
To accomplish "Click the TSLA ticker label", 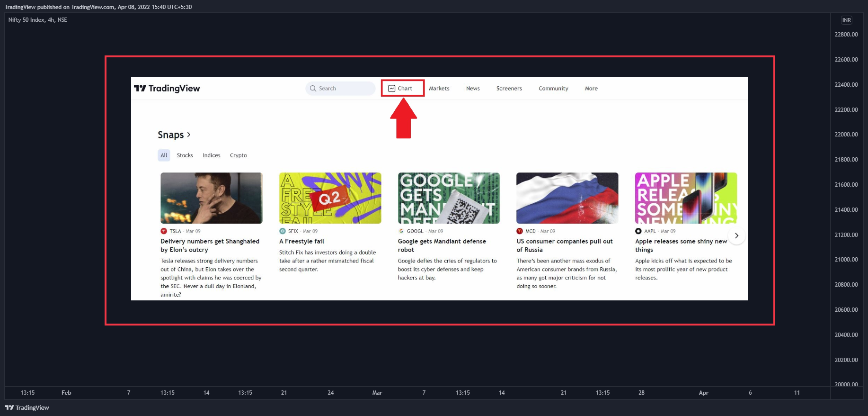I will 176,231.
